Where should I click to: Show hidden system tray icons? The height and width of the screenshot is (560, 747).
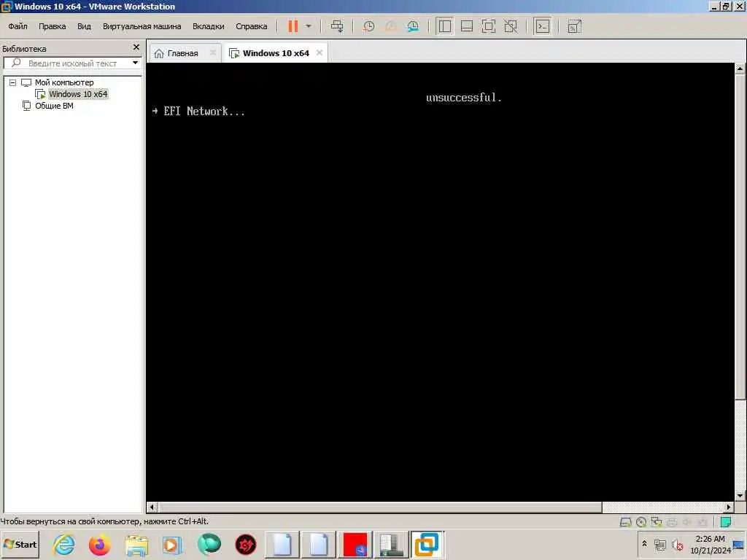(x=645, y=544)
